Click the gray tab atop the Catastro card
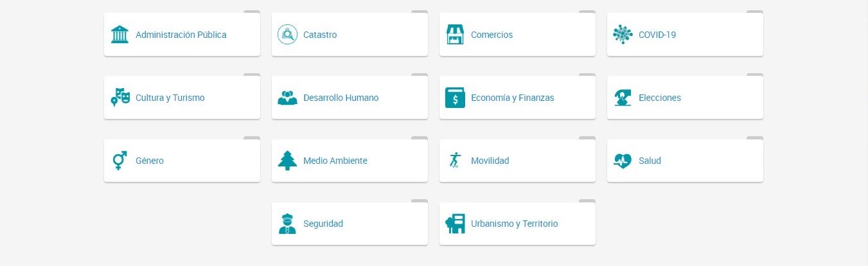Screen dimensions: 868x266 pos(419,12)
